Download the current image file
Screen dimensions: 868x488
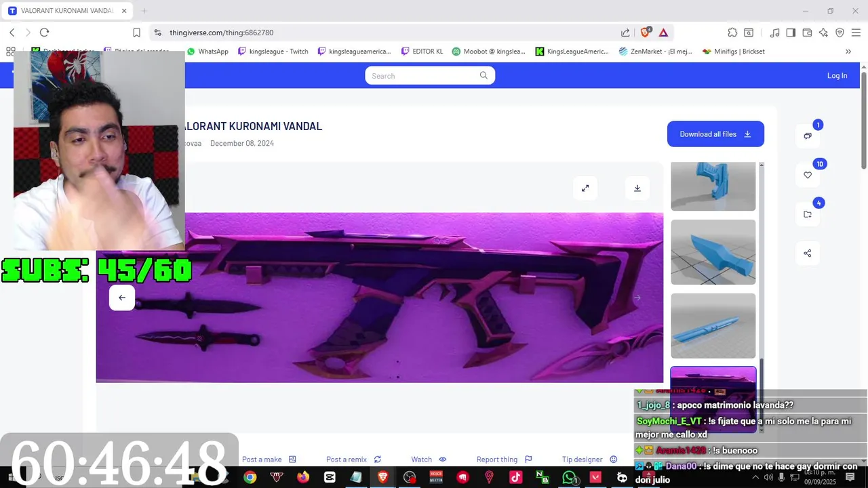tap(637, 188)
